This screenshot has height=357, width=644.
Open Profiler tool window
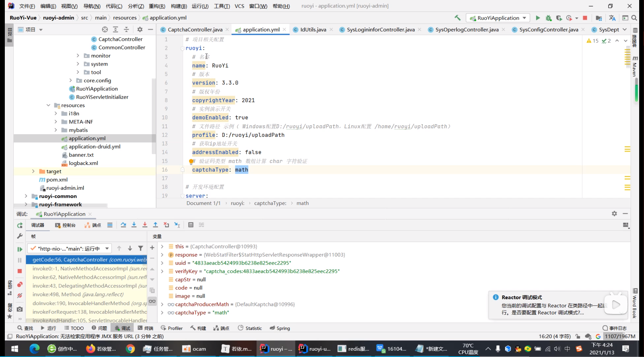tap(172, 328)
